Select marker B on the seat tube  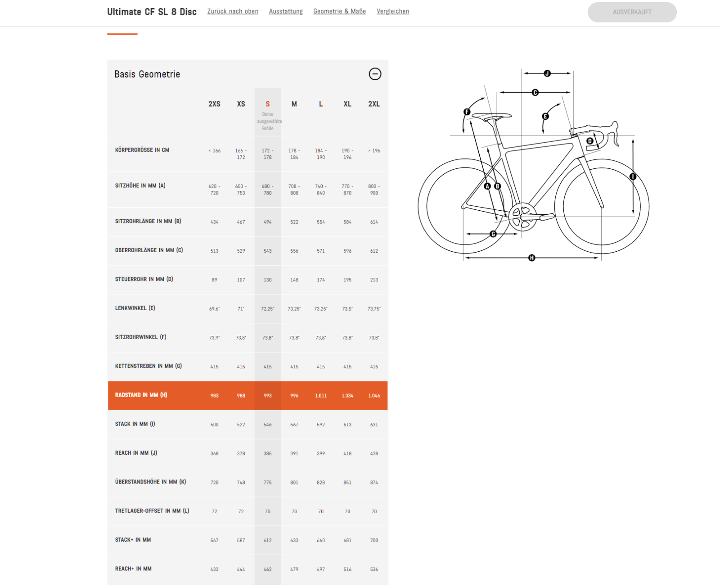497,186
